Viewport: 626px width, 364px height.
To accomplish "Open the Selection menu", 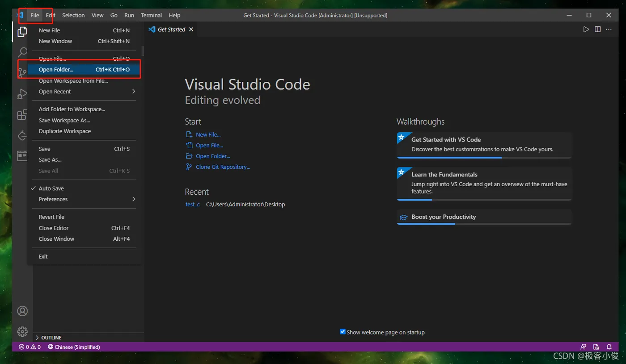I will click(73, 15).
